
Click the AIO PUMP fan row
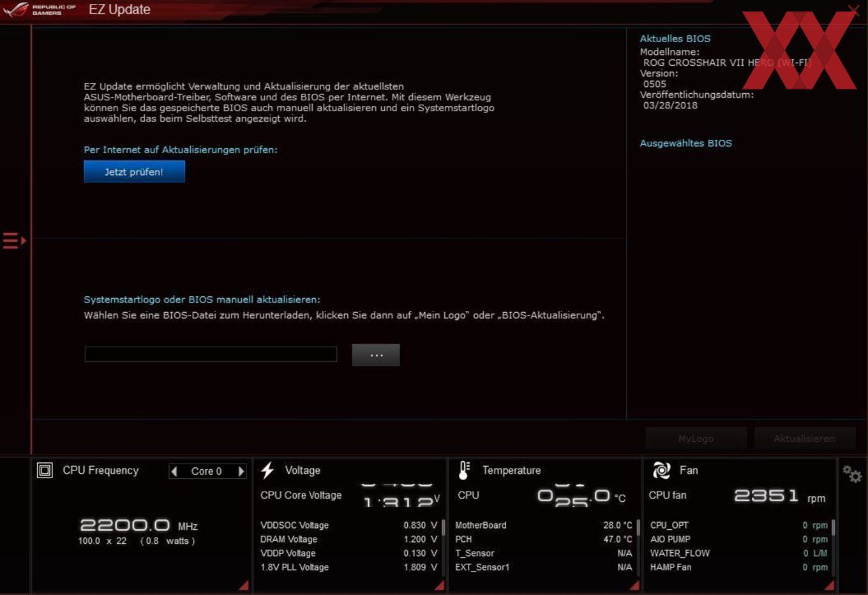739,539
